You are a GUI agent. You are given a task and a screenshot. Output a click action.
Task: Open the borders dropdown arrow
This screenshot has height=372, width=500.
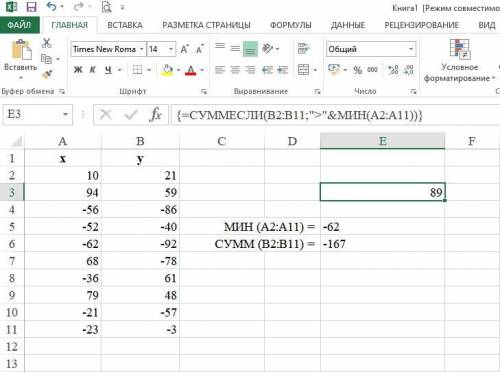[149, 70]
